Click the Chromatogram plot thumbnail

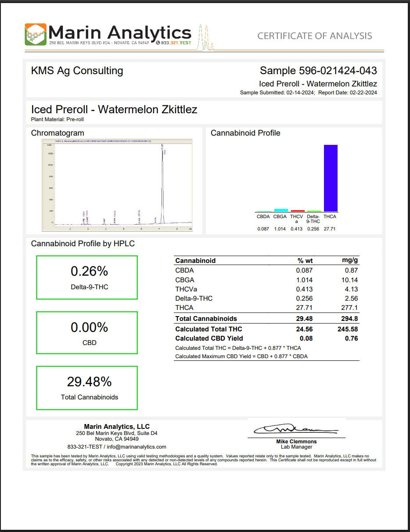tap(117, 184)
